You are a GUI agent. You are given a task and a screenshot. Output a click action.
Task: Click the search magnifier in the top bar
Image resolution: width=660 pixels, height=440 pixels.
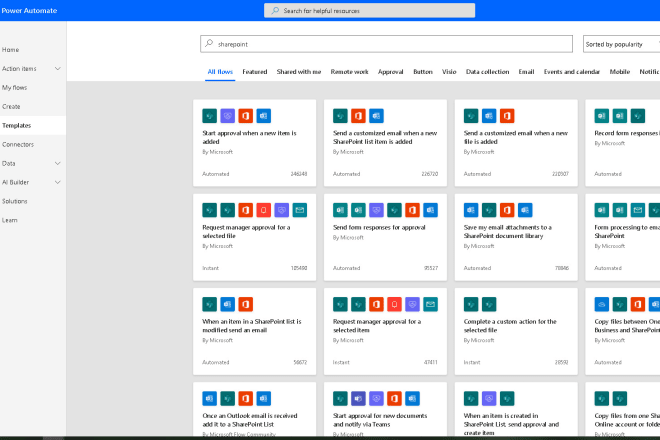(x=275, y=11)
